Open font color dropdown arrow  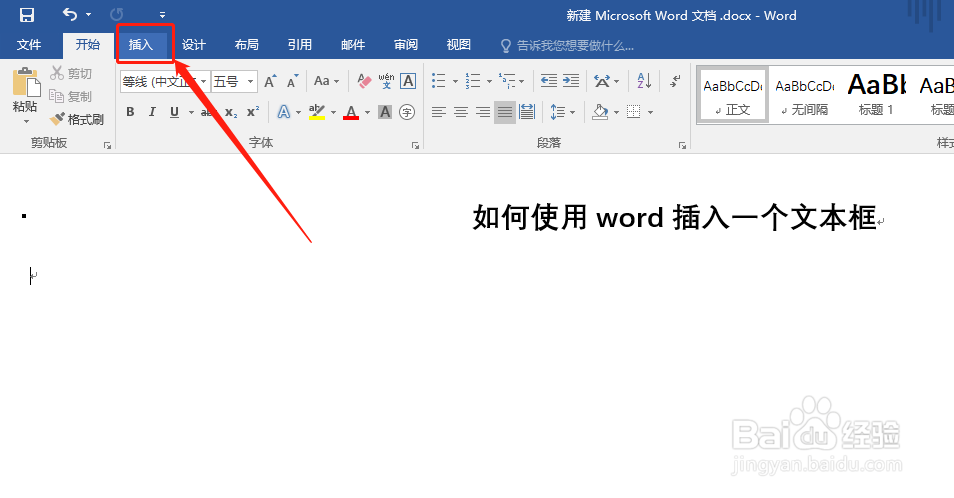(x=367, y=112)
